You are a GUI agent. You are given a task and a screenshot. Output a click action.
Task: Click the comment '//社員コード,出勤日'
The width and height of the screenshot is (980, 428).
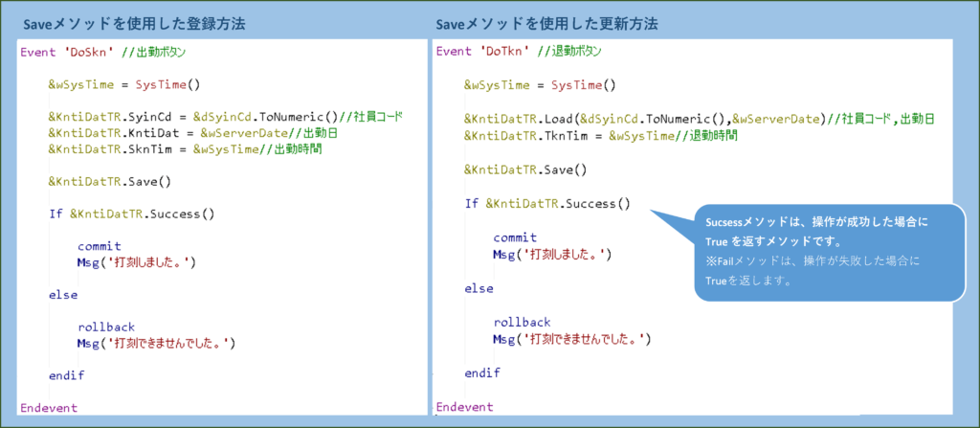(x=880, y=119)
